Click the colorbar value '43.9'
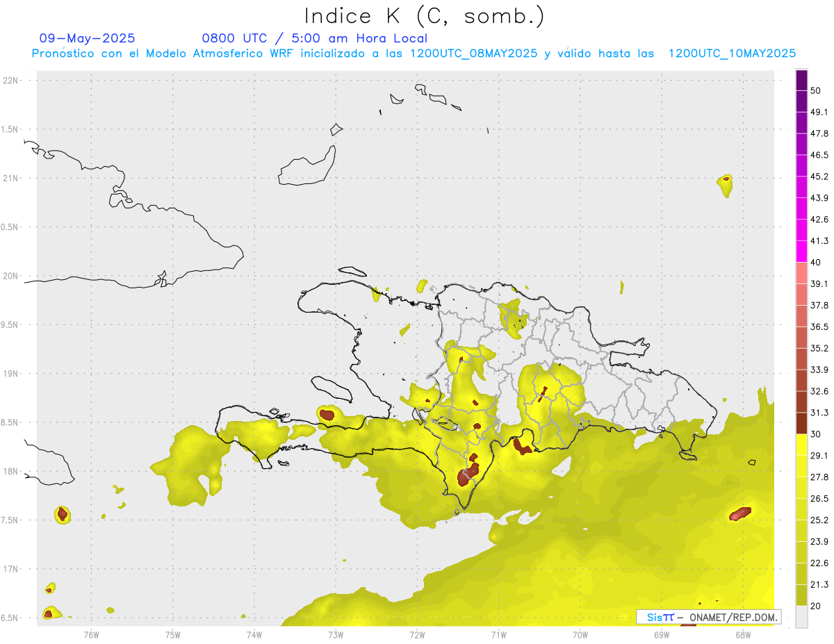Image resolution: width=834 pixels, height=644 pixels. click(819, 198)
